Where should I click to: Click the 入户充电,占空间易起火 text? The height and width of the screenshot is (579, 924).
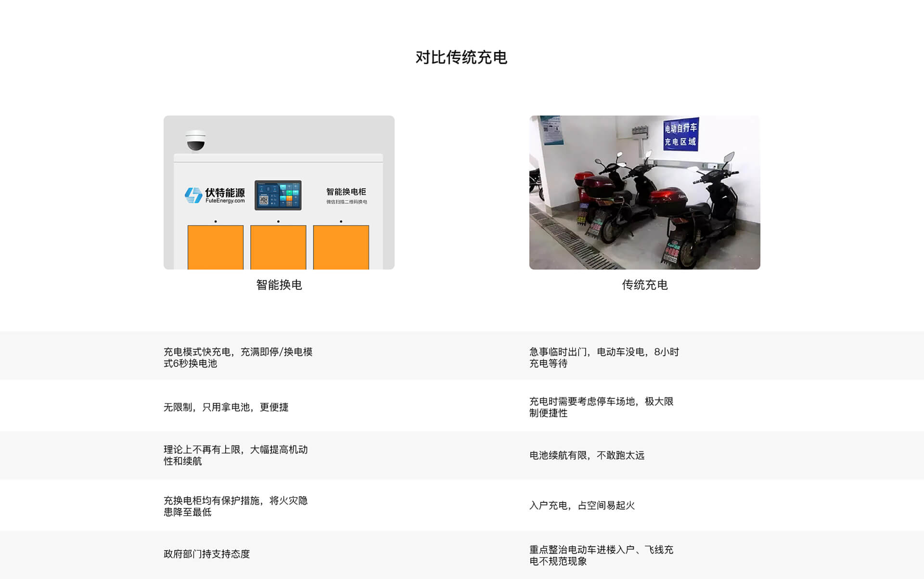click(x=582, y=505)
